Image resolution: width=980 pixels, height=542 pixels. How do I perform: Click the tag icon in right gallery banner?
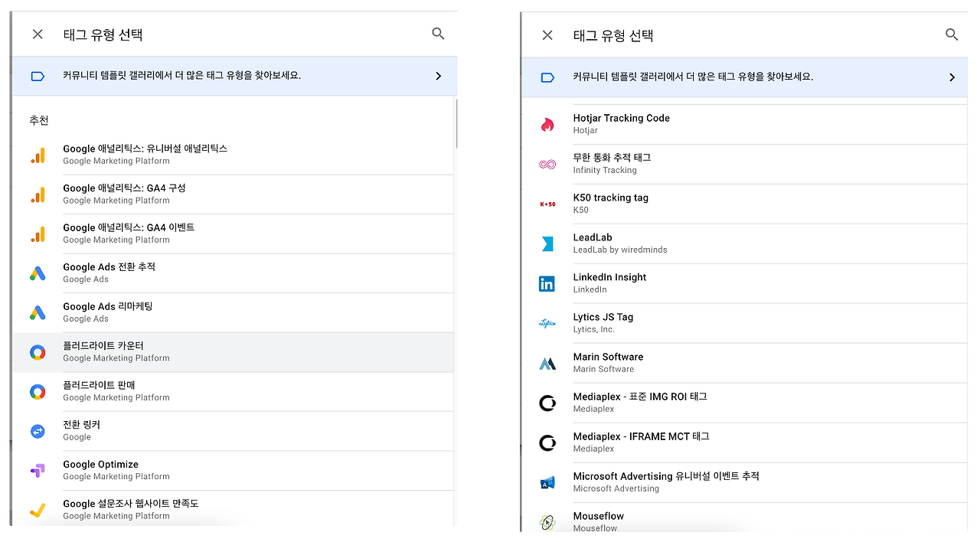(547, 77)
